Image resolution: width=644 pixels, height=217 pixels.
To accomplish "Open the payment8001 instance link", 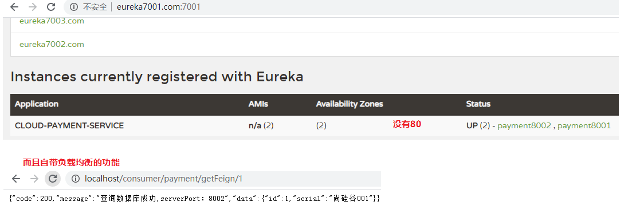I will pos(584,125).
